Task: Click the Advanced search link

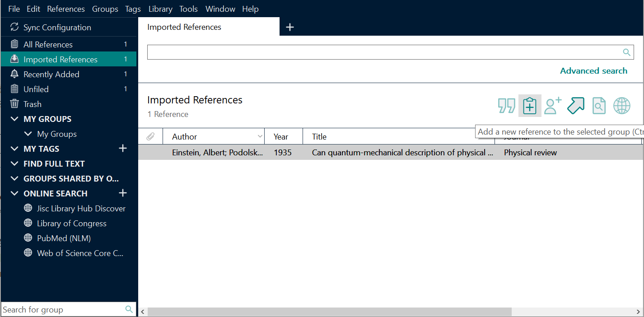Action: coord(593,71)
